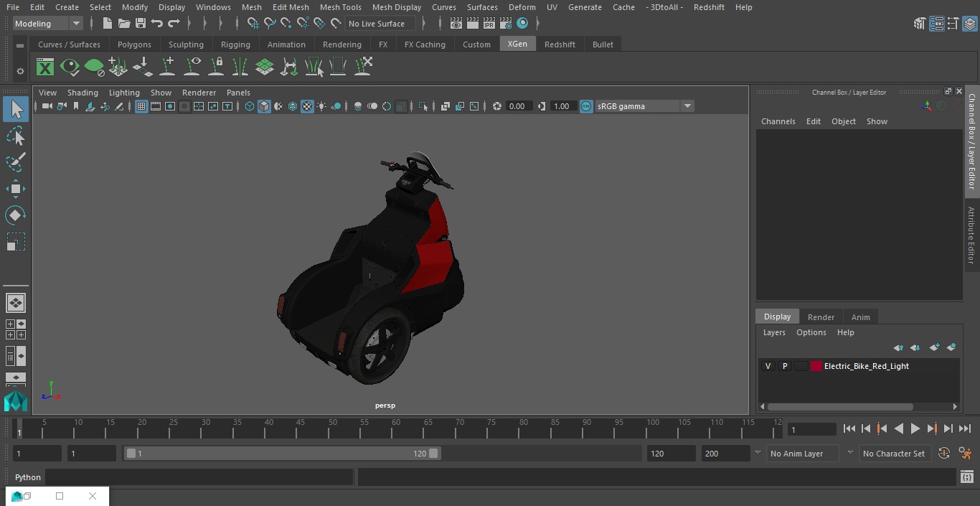Choose the Paint selection brush tool
The width and height of the screenshot is (980, 506).
tap(16, 162)
